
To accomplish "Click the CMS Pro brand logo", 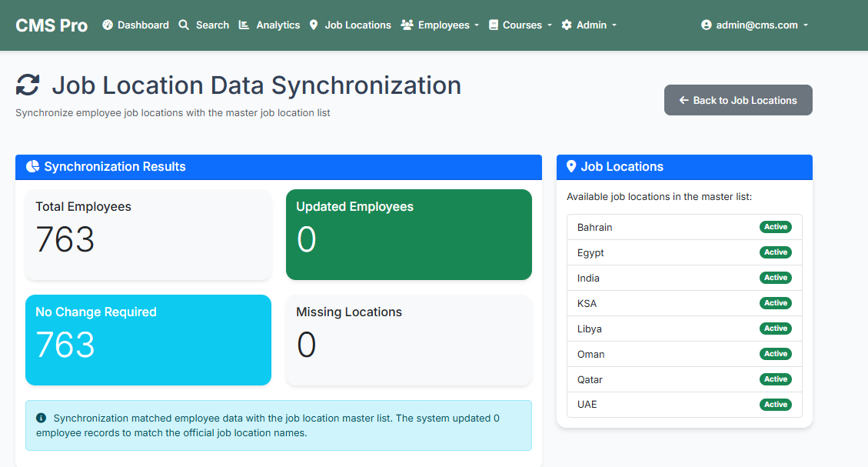I will click(52, 25).
